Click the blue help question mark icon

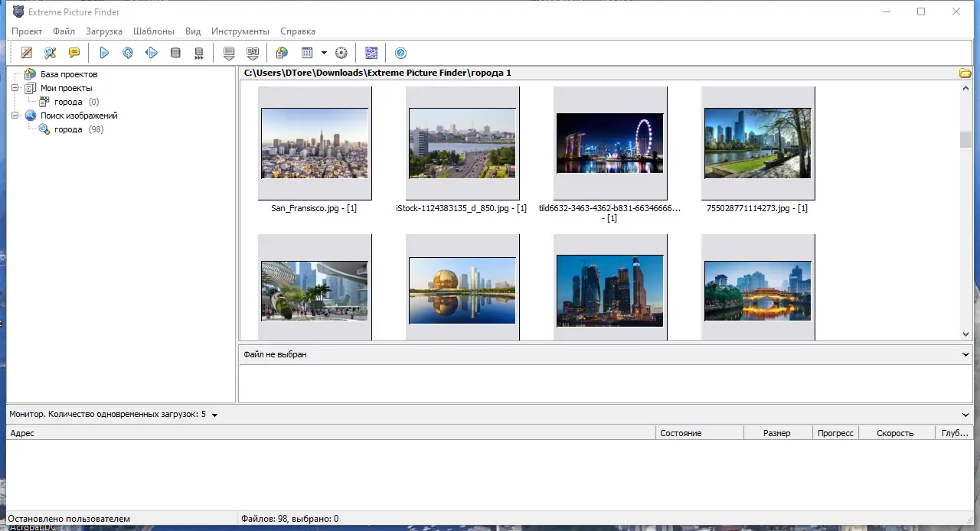400,53
